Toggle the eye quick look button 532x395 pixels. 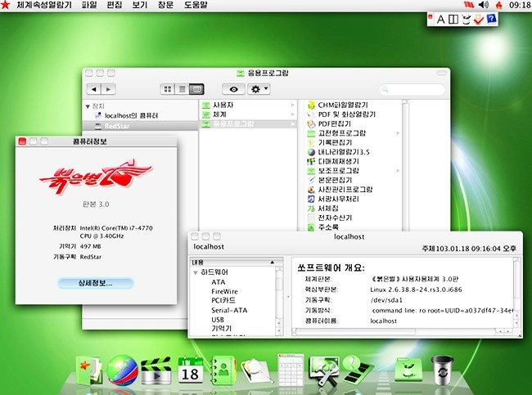pyautogui.click(x=236, y=88)
